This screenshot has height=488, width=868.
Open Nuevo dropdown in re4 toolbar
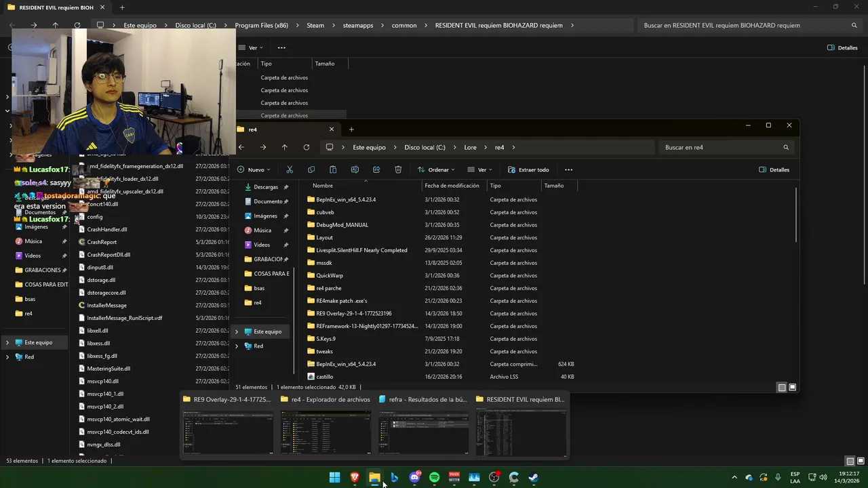pyautogui.click(x=254, y=169)
